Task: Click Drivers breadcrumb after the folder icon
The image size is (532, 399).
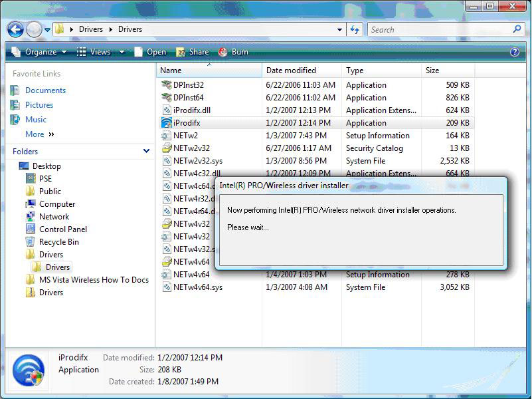Action: [91, 29]
